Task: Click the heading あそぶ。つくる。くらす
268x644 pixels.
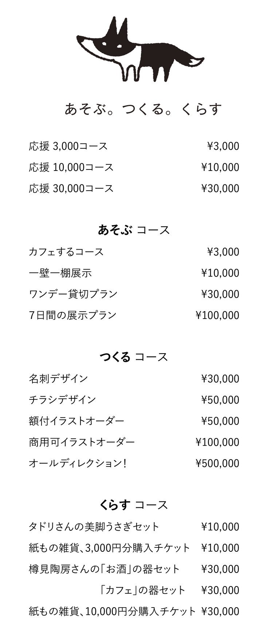Action: tap(143, 109)
